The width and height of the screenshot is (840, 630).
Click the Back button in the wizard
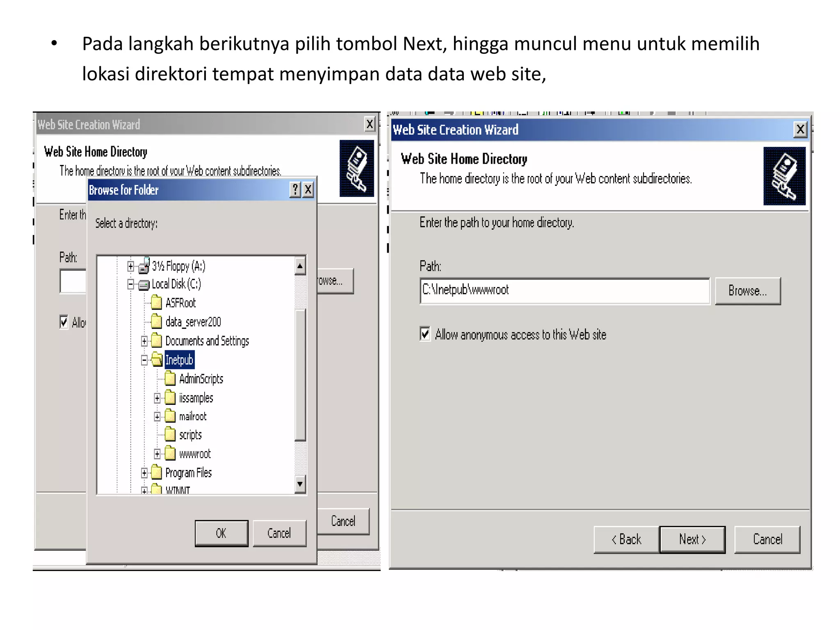click(x=626, y=539)
